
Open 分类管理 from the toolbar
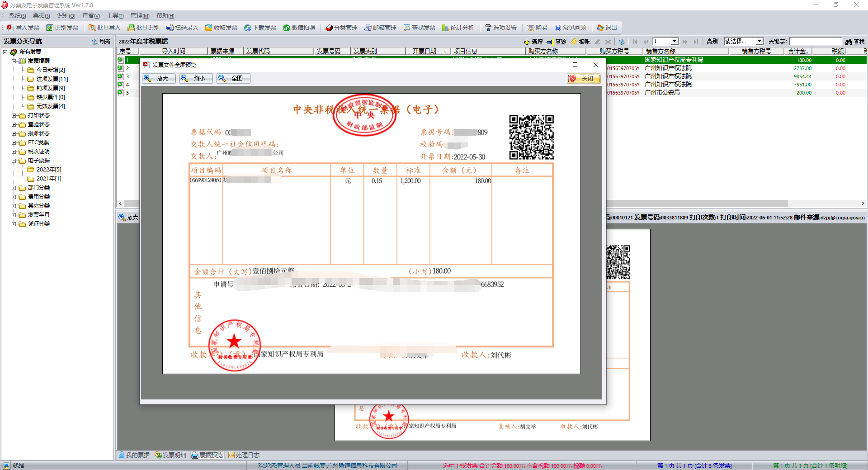(341, 28)
